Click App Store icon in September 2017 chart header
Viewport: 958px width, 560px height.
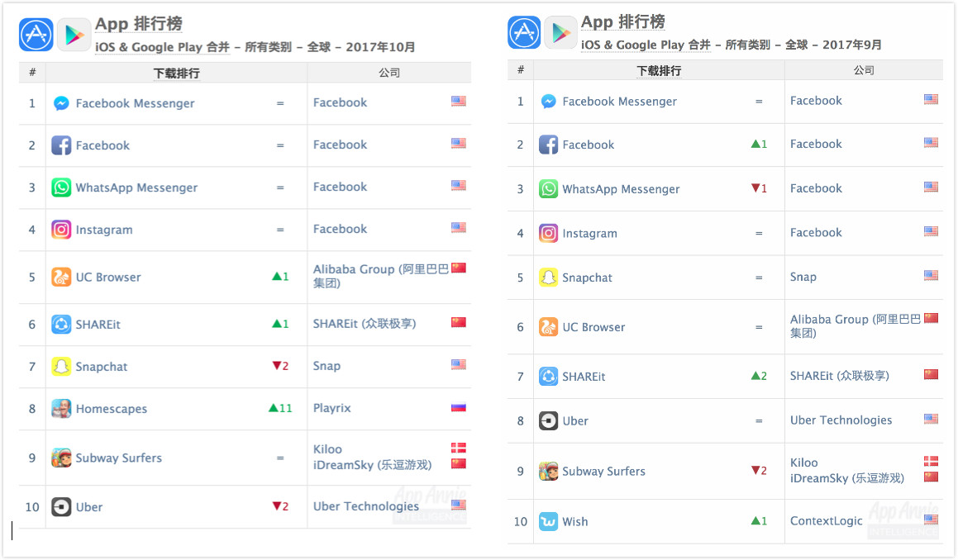click(524, 32)
